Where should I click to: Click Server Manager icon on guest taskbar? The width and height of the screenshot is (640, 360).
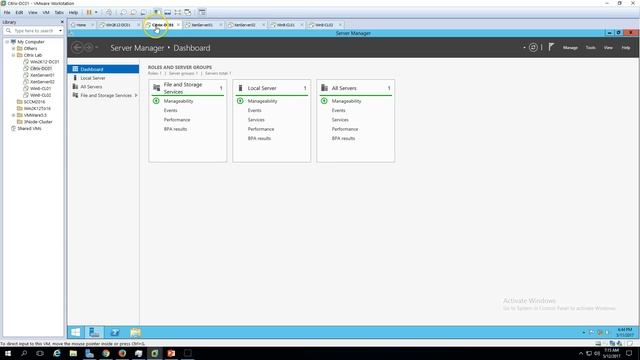point(94,332)
